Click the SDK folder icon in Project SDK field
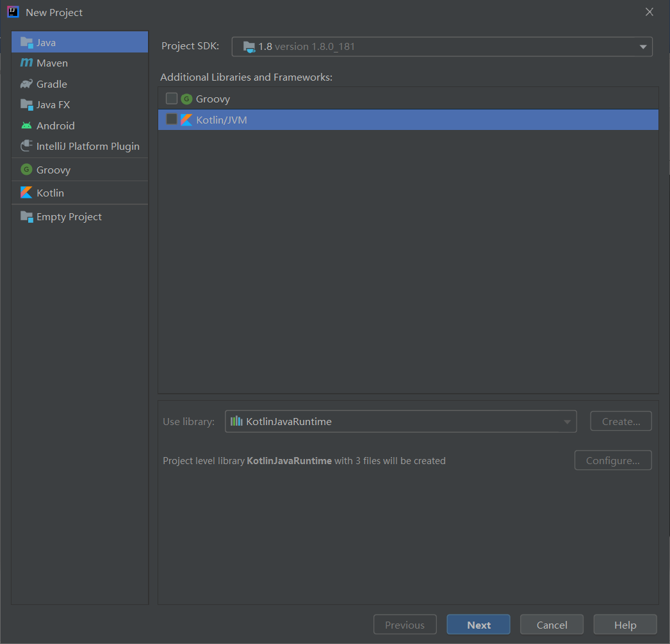 [249, 47]
